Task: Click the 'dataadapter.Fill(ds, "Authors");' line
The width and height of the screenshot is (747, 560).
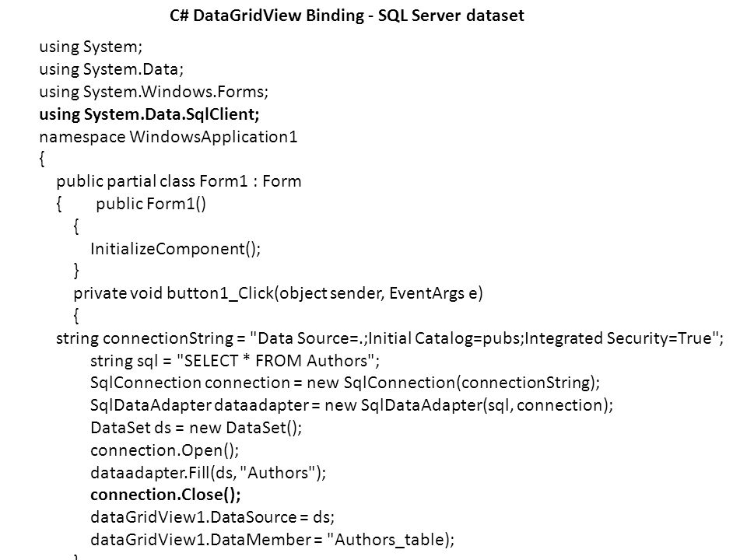Action: point(209,473)
